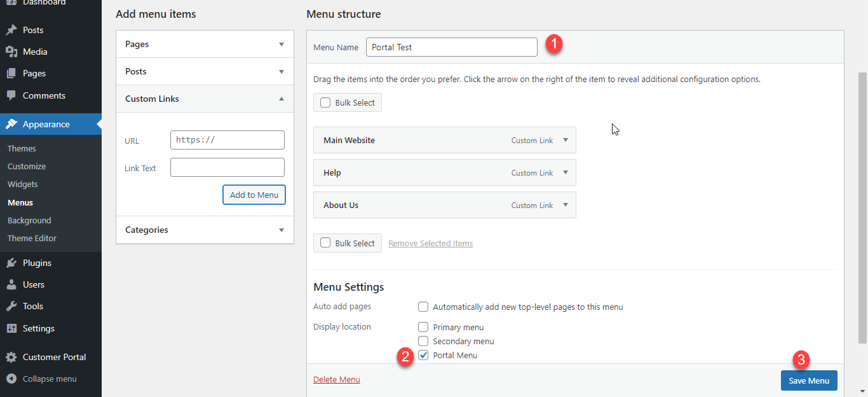This screenshot has width=868, height=397.
Task: Expand the Pages section in Add menu items
Action: pos(281,45)
